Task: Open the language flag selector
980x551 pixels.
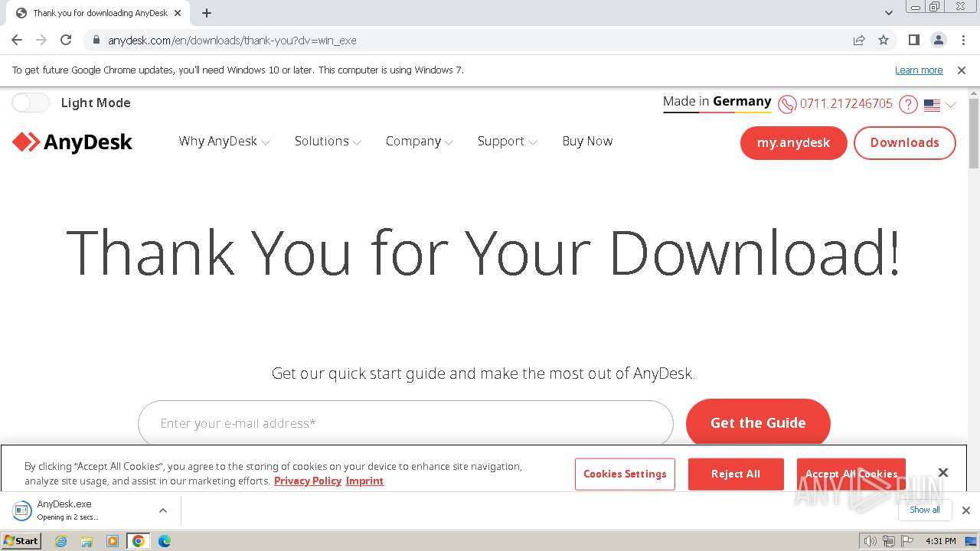Action: coord(940,105)
